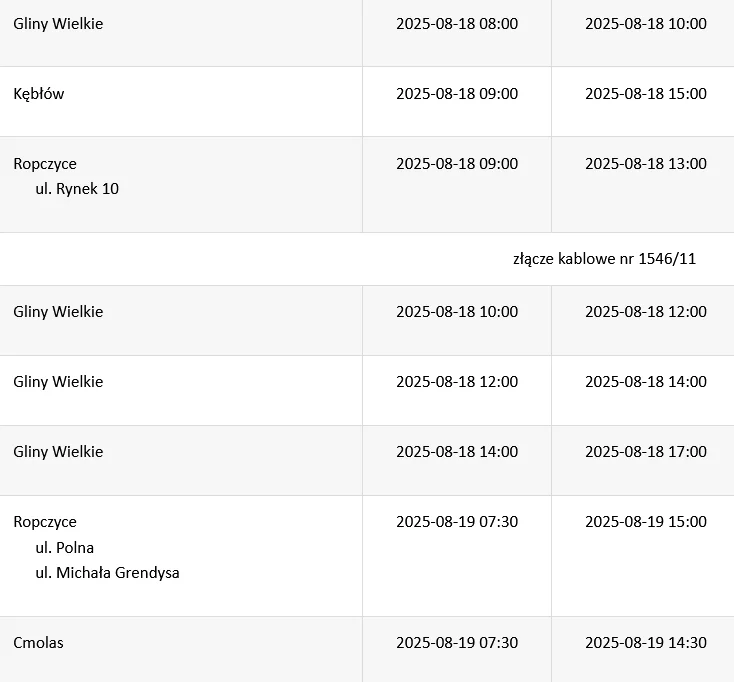
Task: Click end time 2025-08-18 15:00
Action: click(x=646, y=94)
